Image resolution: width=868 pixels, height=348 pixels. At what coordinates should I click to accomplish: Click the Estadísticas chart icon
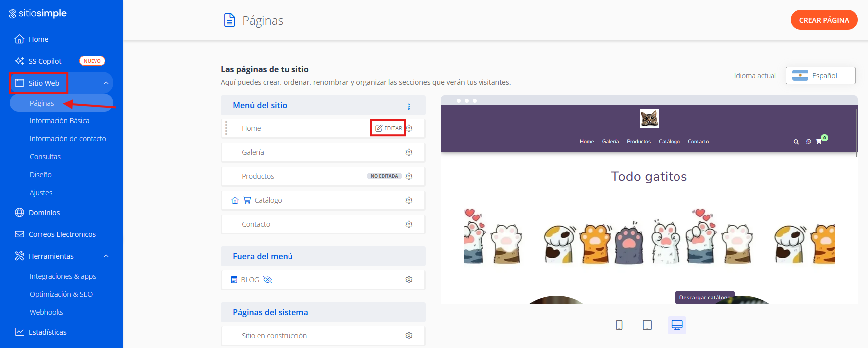click(x=19, y=332)
